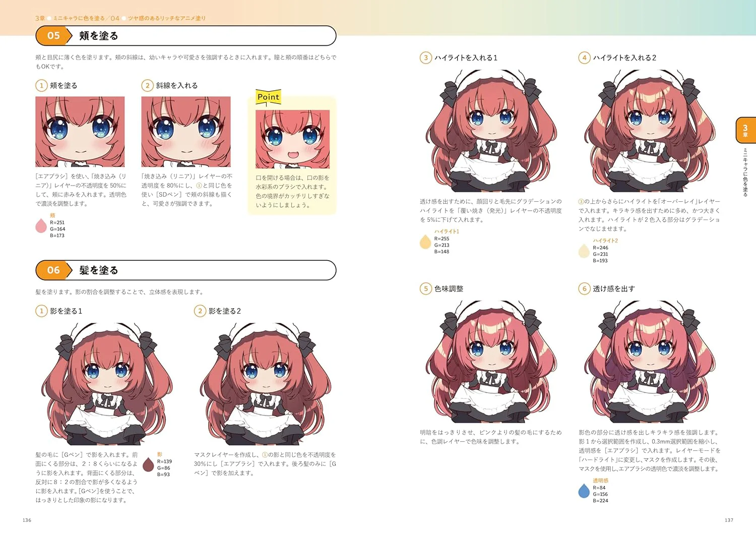Open the 影を塗る1 chibi maid illustration
The height and width of the screenshot is (534, 756).
pos(107,383)
